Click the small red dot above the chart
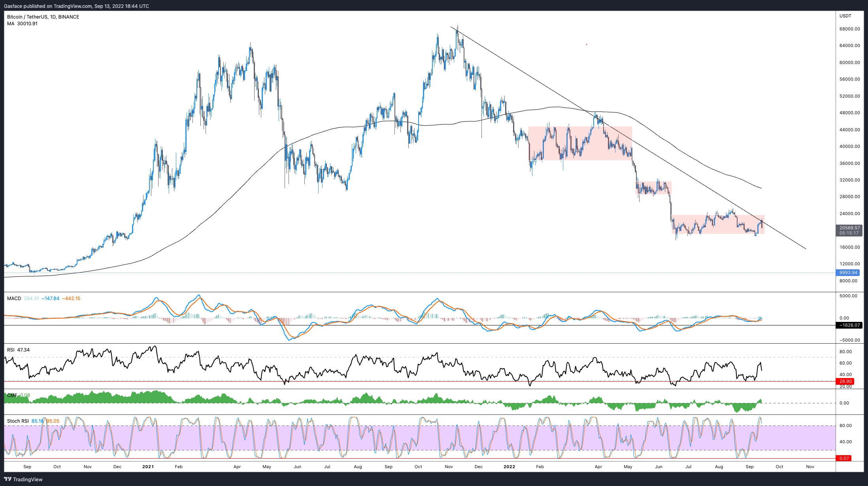The width and height of the screenshot is (868, 486). coord(587,44)
